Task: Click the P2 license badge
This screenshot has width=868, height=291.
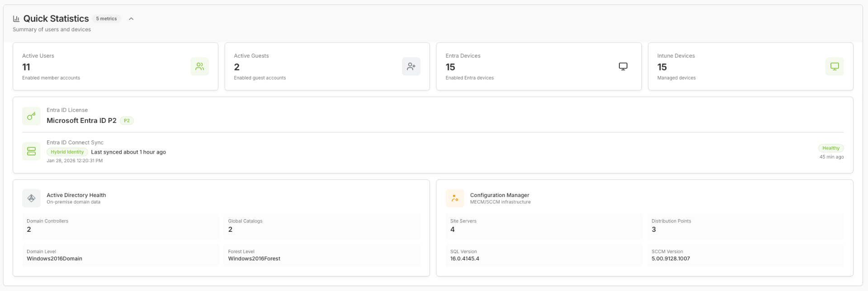Action: (127, 121)
